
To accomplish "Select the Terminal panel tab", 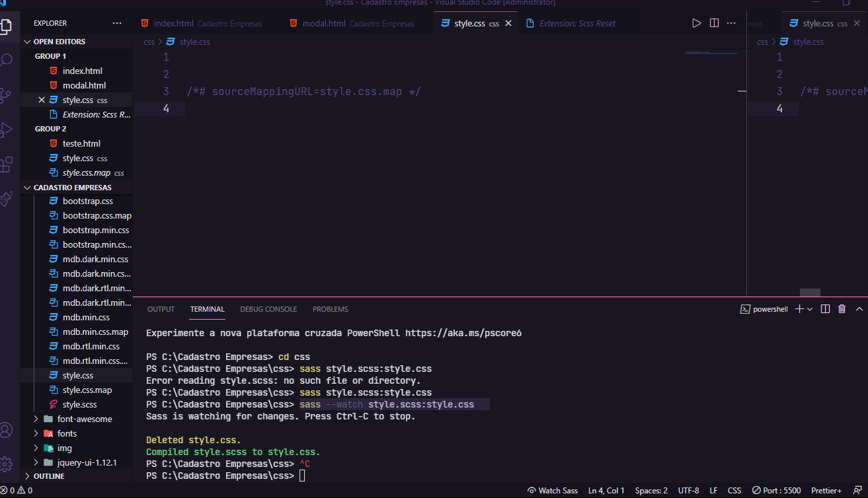I will 208,309.
